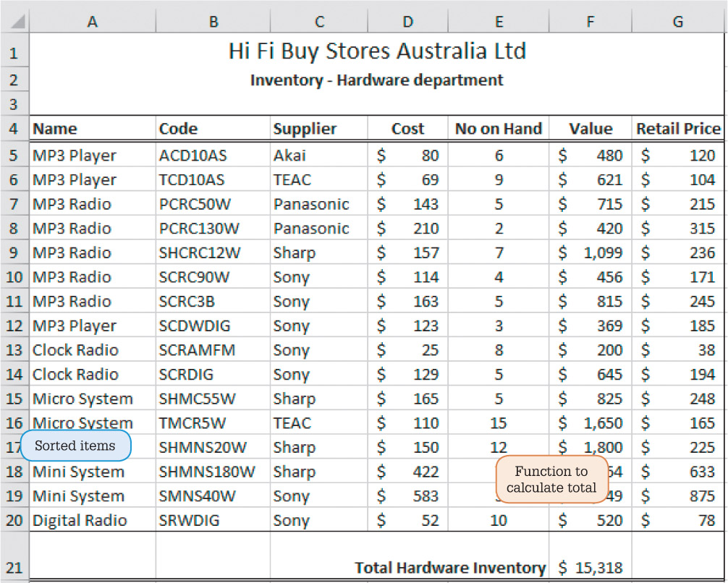Click the code cell 'SMNS40W'
Image resolution: width=728 pixels, height=583 pixels.
coord(213,495)
